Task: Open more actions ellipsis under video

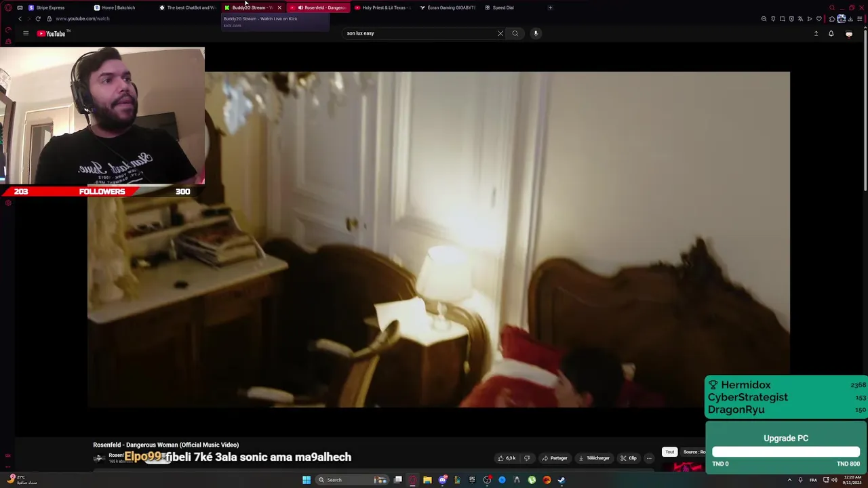Action: (649, 458)
